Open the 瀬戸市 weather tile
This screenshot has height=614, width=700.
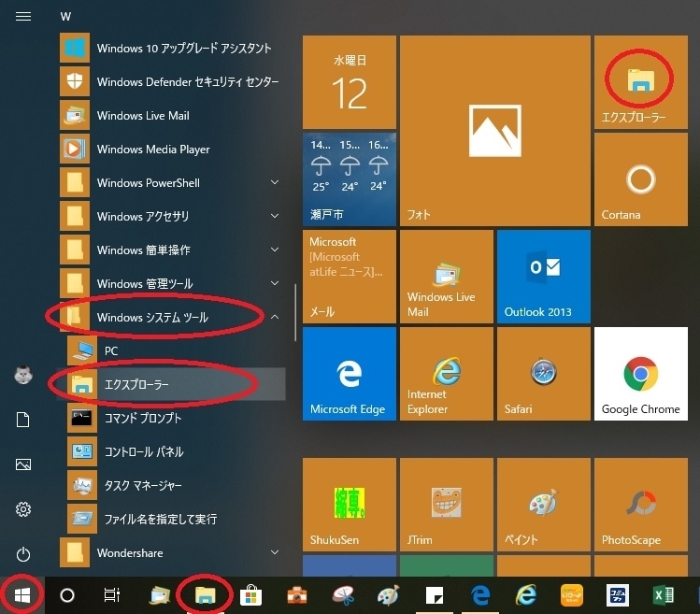tap(350, 179)
